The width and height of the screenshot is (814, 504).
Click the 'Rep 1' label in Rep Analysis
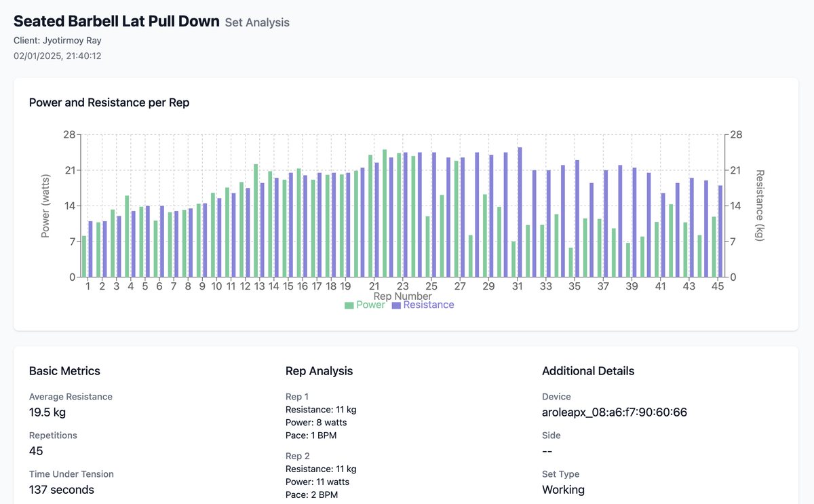[297, 397]
